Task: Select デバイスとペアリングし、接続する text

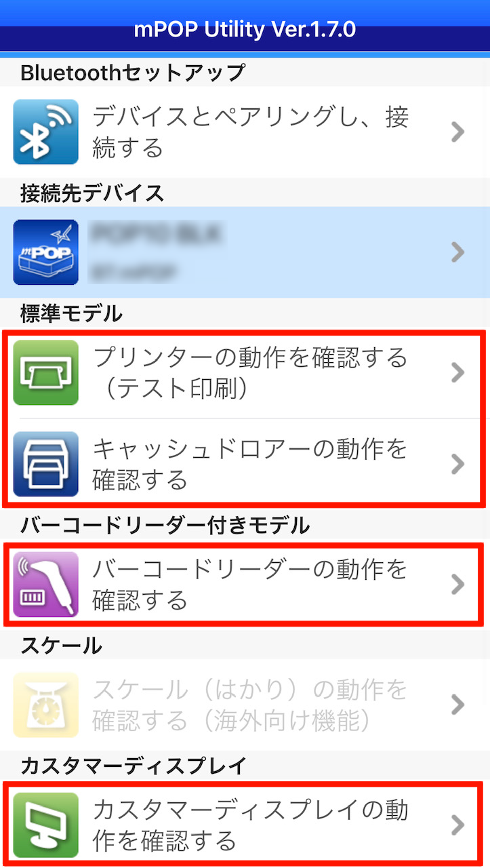Action: 250,132
